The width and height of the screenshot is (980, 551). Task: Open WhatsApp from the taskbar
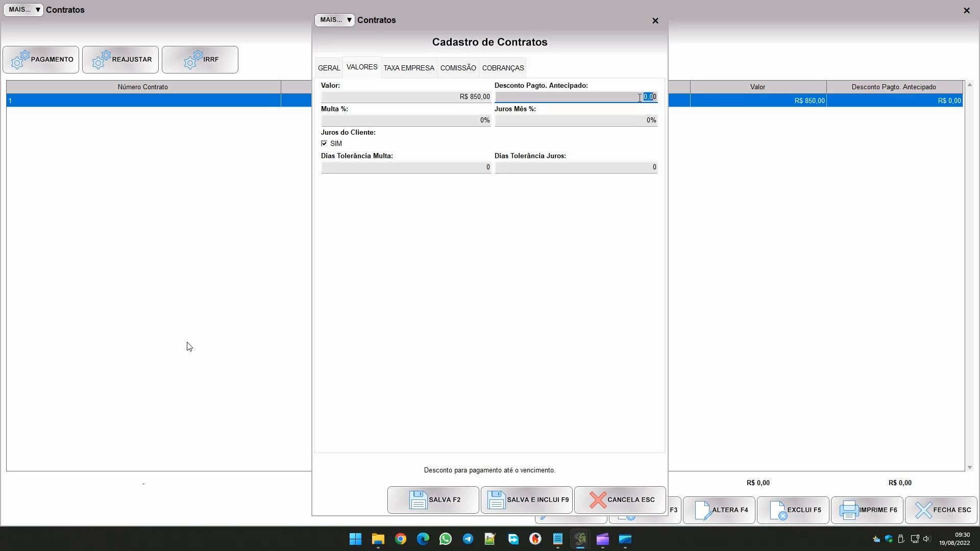[445, 539]
